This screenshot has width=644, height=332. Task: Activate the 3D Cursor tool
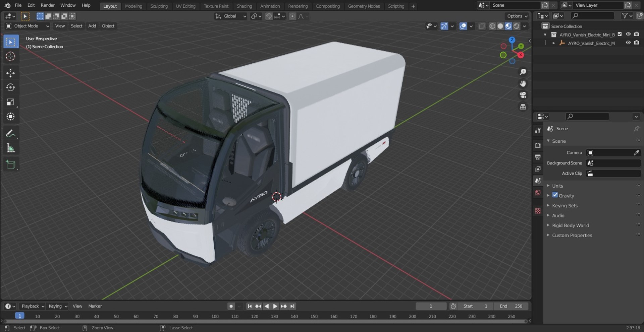pos(11,56)
